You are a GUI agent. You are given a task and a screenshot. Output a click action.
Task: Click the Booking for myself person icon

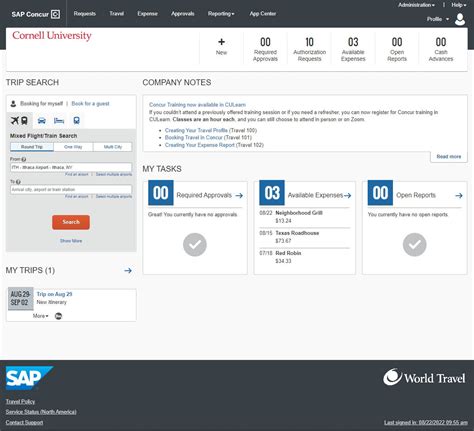tap(13, 104)
